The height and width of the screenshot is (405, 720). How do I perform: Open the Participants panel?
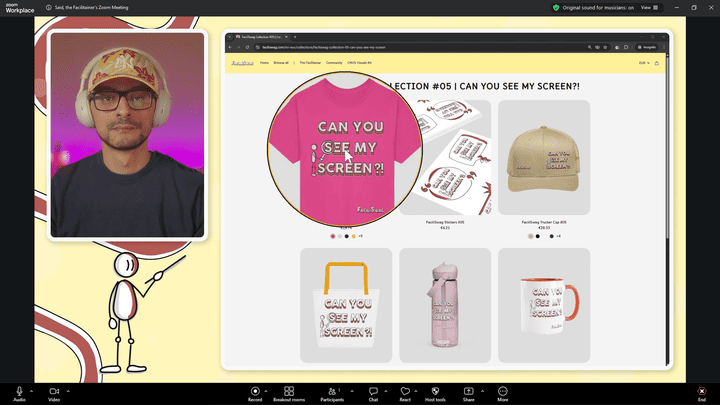330,391
